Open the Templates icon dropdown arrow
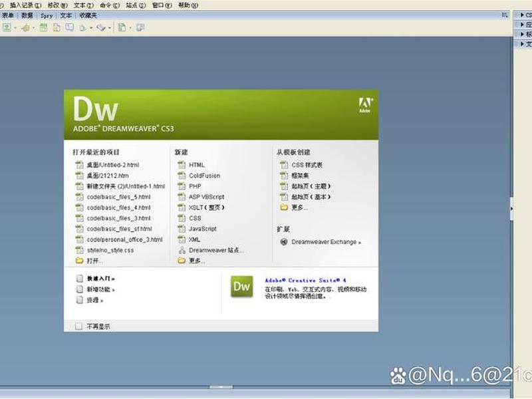This screenshot has width=532, height=399. tap(130, 28)
